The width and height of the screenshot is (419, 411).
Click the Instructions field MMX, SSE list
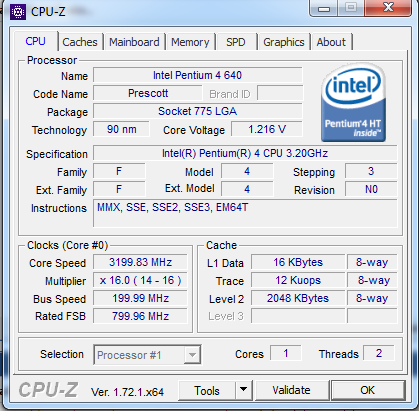click(245, 213)
